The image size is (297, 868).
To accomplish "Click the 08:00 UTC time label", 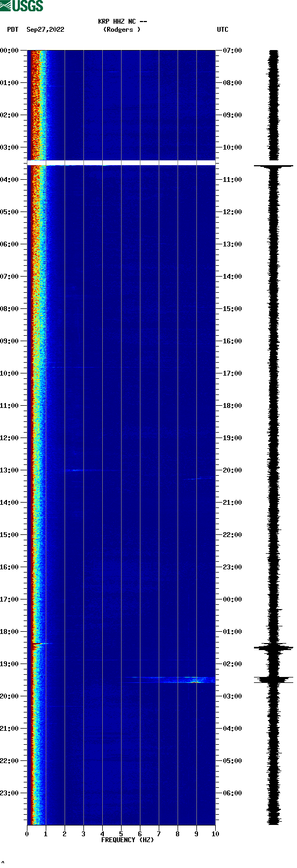I will point(232,83).
